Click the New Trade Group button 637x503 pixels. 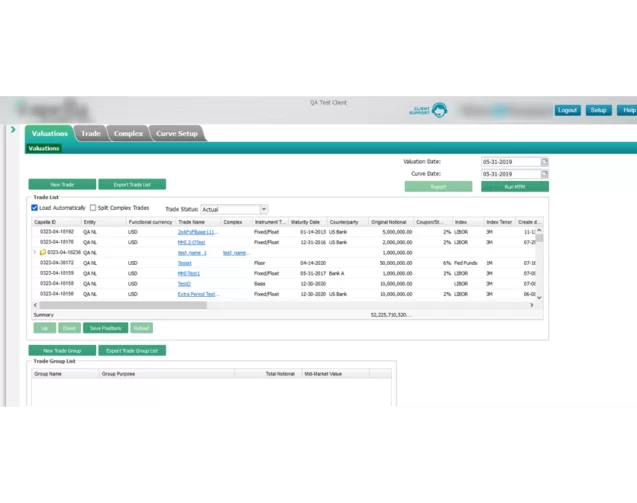click(x=62, y=350)
